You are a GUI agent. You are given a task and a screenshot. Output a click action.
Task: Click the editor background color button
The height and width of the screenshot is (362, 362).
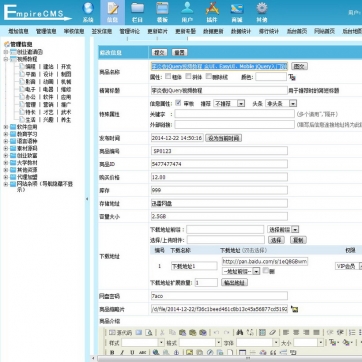point(347,342)
